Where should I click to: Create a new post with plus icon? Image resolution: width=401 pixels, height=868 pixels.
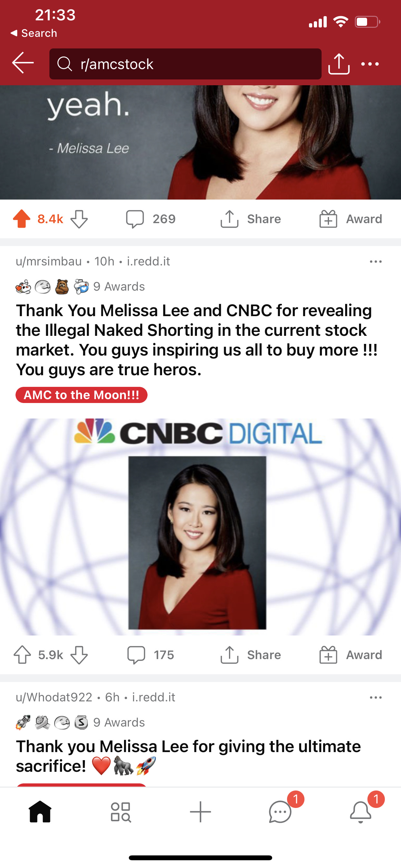click(200, 812)
